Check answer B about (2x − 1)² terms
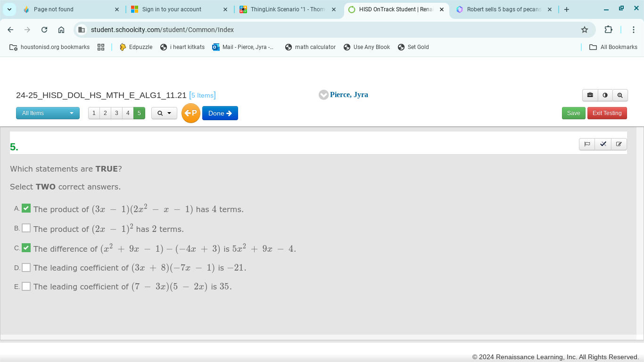Screen dimensions: 644x362 pyautogui.click(x=26, y=228)
